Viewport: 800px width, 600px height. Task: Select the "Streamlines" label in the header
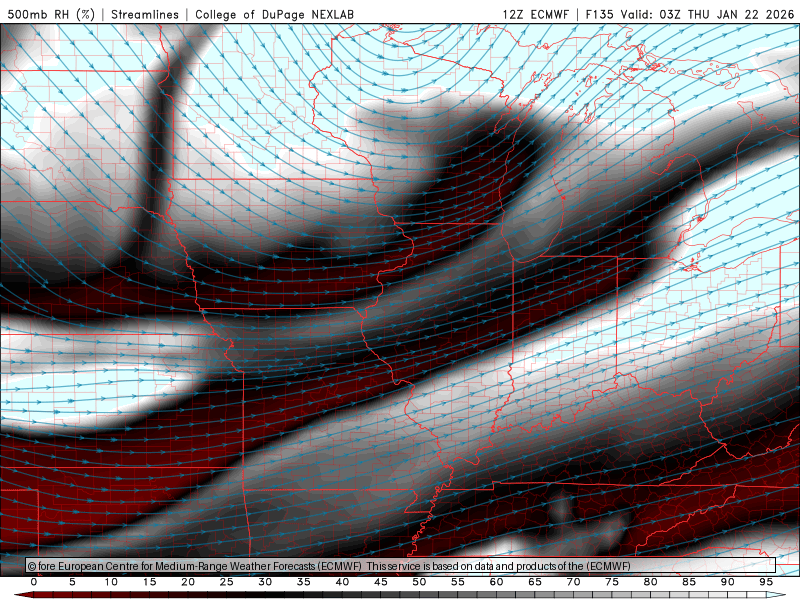point(145,14)
